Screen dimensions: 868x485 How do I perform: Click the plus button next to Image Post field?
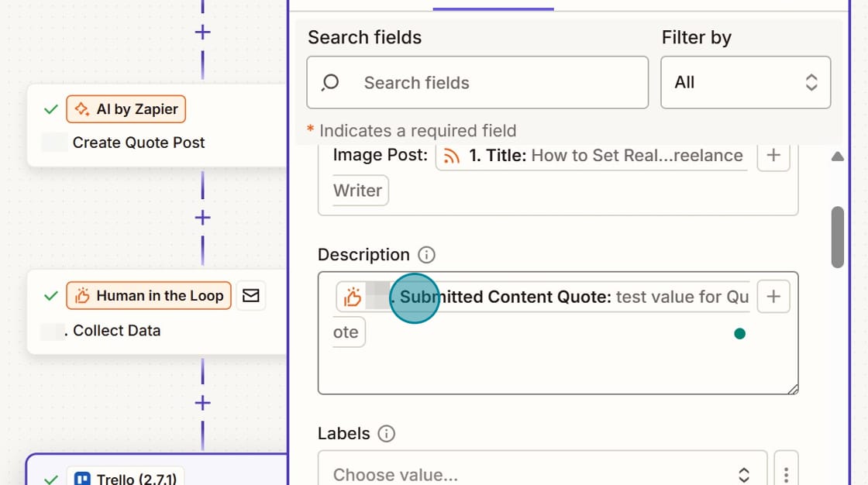click(x=773, y=156)
